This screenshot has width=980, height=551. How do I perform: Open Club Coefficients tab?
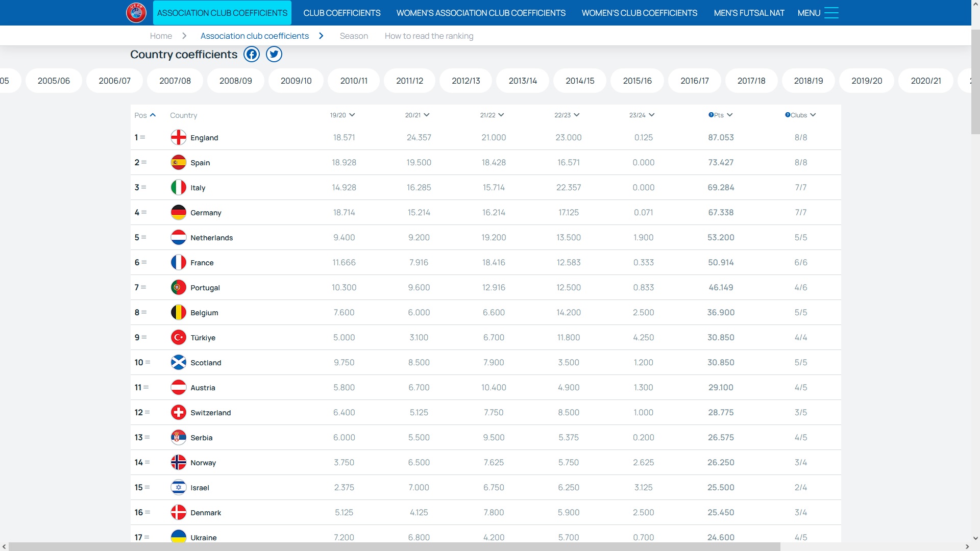[341, 13]
